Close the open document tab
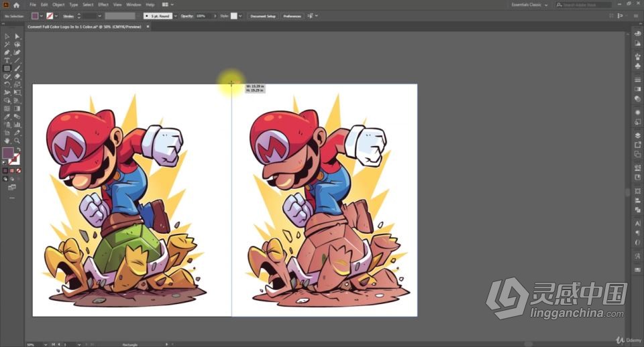This screenshot has height=347, width=644. (148, 27)
